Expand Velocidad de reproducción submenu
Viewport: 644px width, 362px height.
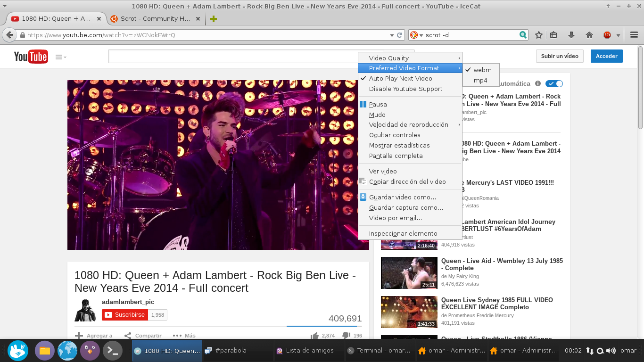pos(410,125)
